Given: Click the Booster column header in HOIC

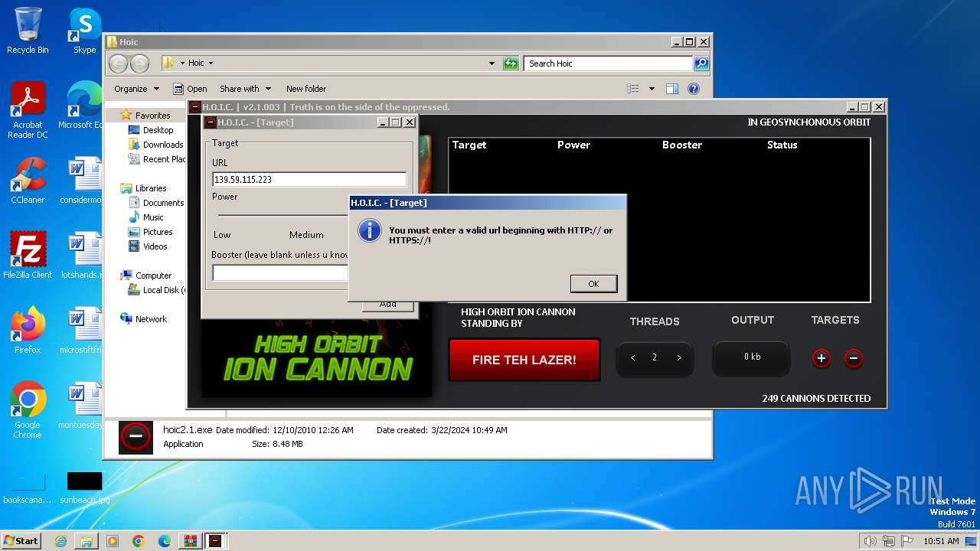Looking at the screenshot, I should coord(682,145).
